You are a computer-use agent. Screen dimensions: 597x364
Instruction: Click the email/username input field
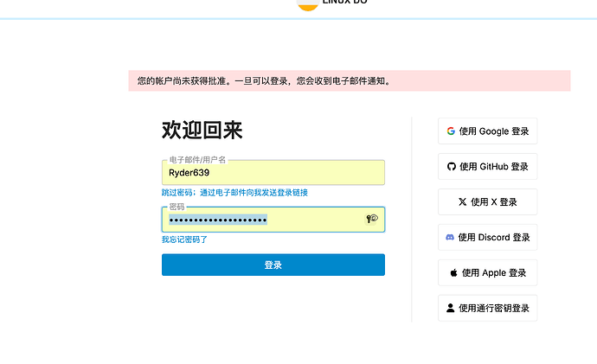point(273,173)
